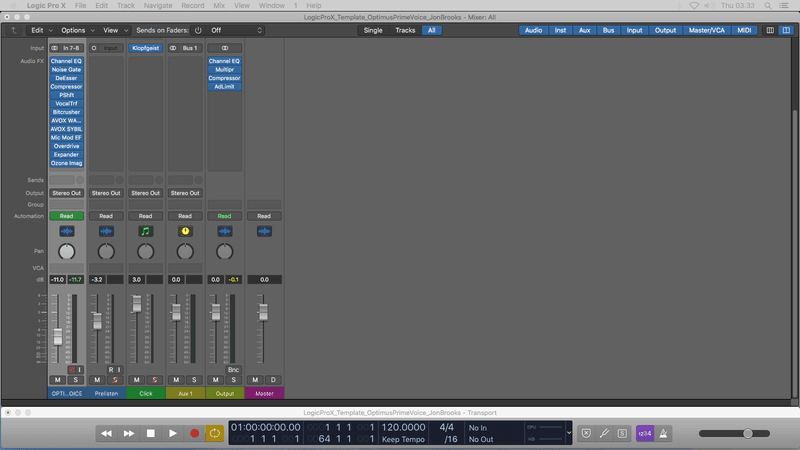Click the 4/4 time signature display
800x450 pixels.
pyautogui.click(x=446, y=427)
